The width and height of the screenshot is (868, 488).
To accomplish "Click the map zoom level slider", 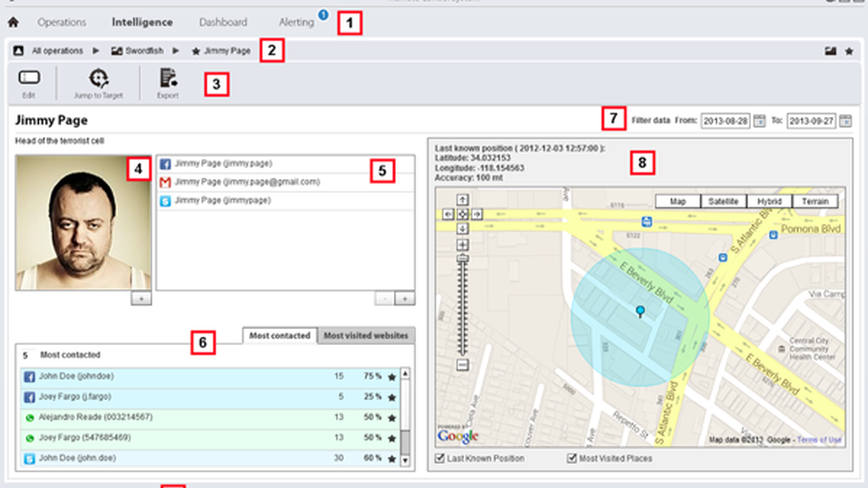I will click(x=462, y=307).
